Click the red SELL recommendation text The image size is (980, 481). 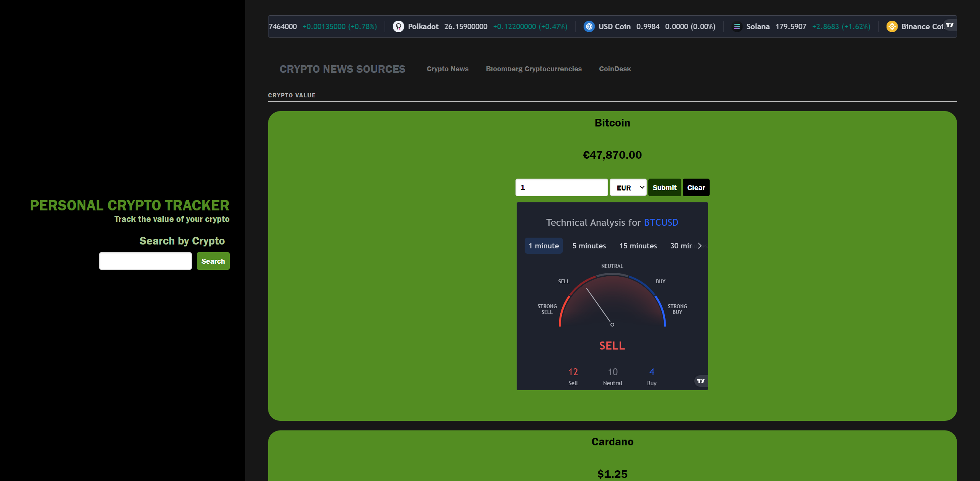click(x=612, y=346)
